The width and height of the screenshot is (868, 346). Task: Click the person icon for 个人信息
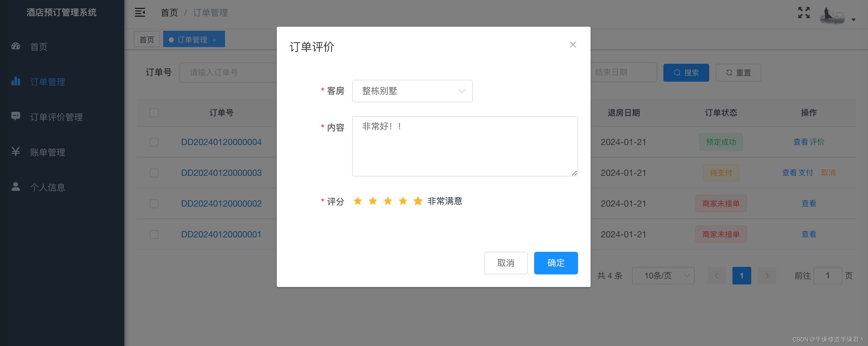tap(15, 187)
